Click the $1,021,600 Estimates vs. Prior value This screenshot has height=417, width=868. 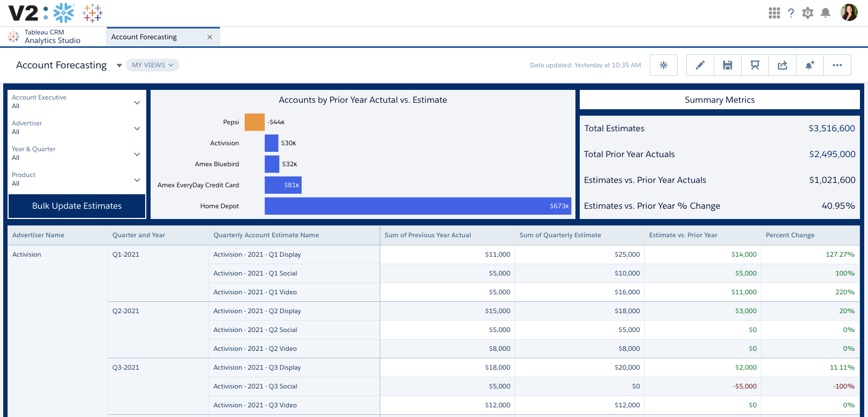coord(832,180)
